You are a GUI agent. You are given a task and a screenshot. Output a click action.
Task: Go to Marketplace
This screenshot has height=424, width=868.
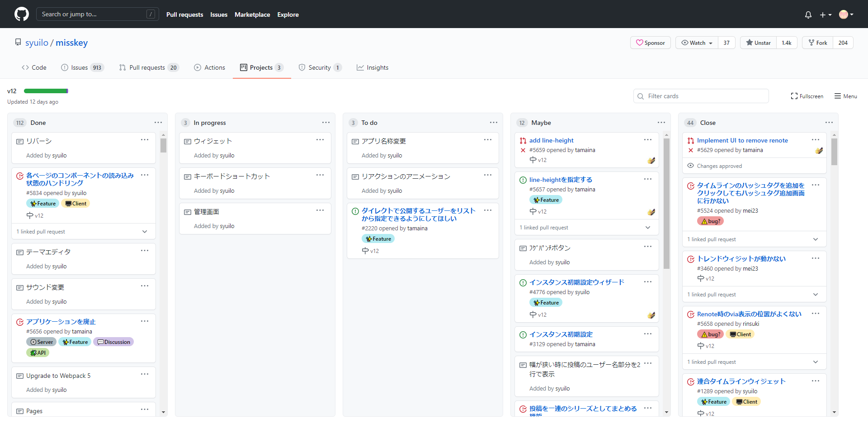click(x=252, y=14)
